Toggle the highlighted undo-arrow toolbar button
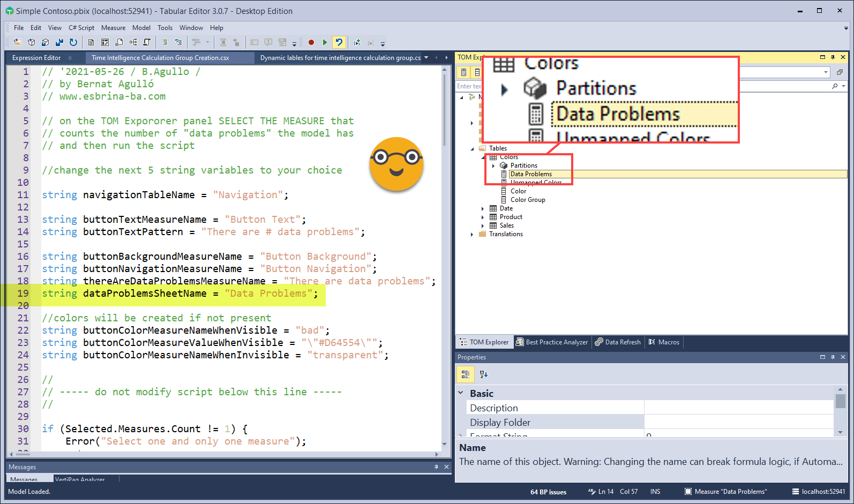This screenshot has height=504, width=854. point(339,42)
